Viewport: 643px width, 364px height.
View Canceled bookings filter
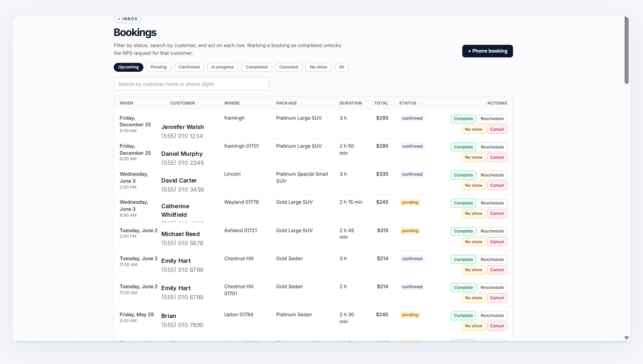[289, 67]
